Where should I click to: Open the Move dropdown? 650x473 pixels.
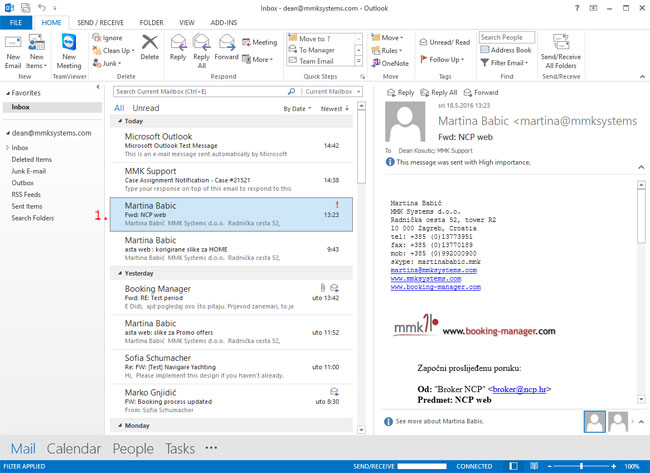388,38
